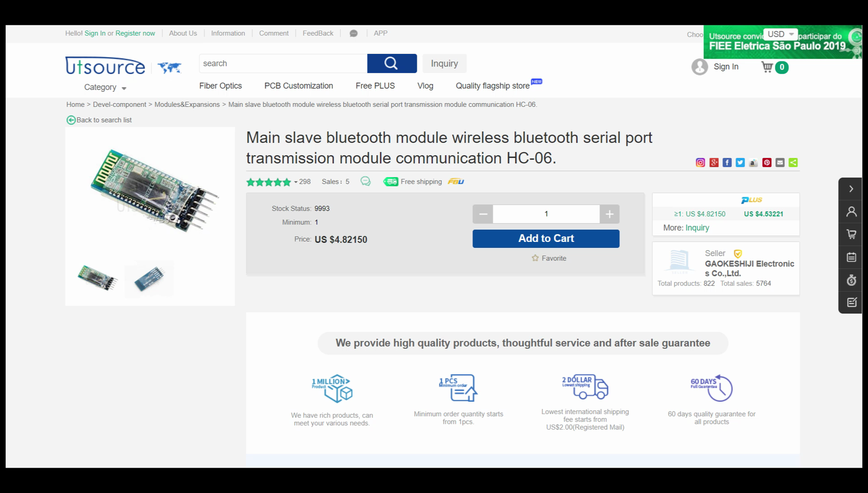This screenshot has width=868, height=493.
Task: Click the back arrow to search list
Action: click(x=71, y=120)
